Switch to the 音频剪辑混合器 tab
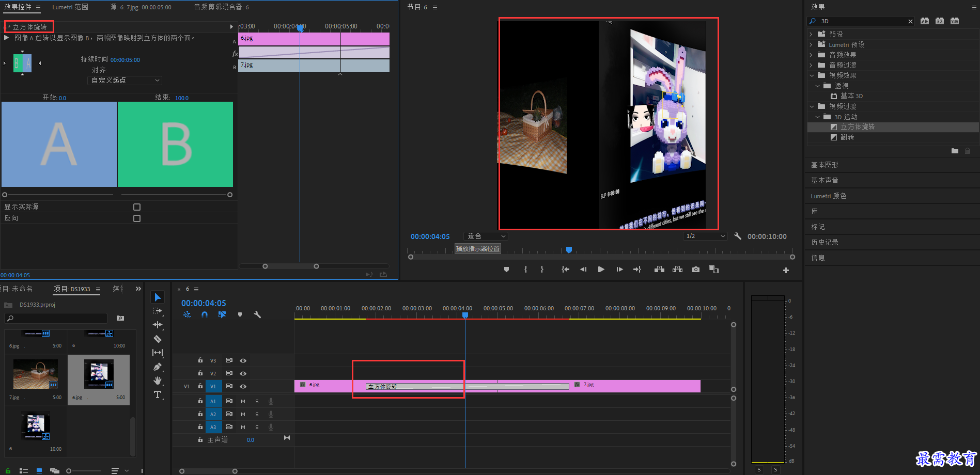The width and height of the screenshot is (980, 475). (x=221, y=7)
